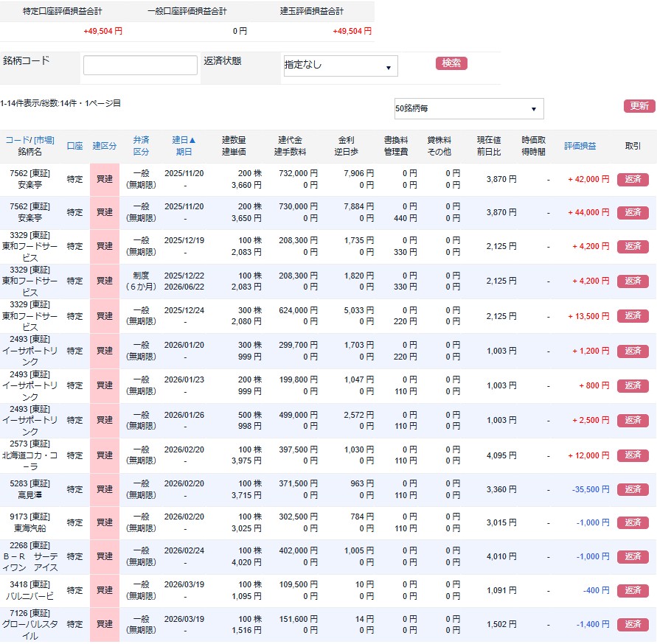Click 返済 for 安楽亭 position with +44,000円
This screenshot has width=657, height=644.
tap(633, 213)
